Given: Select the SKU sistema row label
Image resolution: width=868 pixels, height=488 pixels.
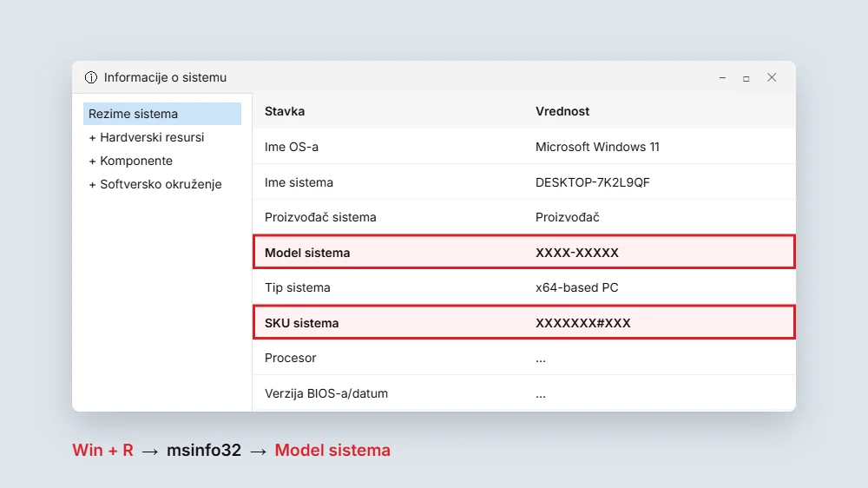Looking at the screenshot, I should [x=302, y=323].
